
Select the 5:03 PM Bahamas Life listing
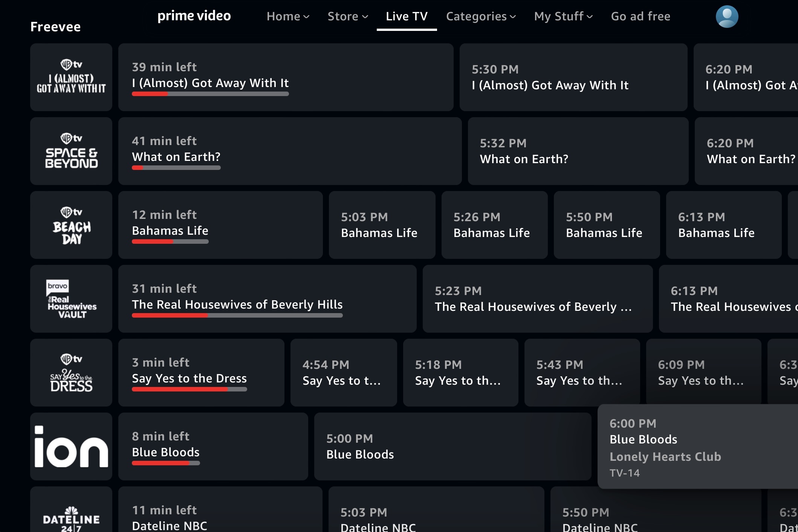click(x=382, y=225)
